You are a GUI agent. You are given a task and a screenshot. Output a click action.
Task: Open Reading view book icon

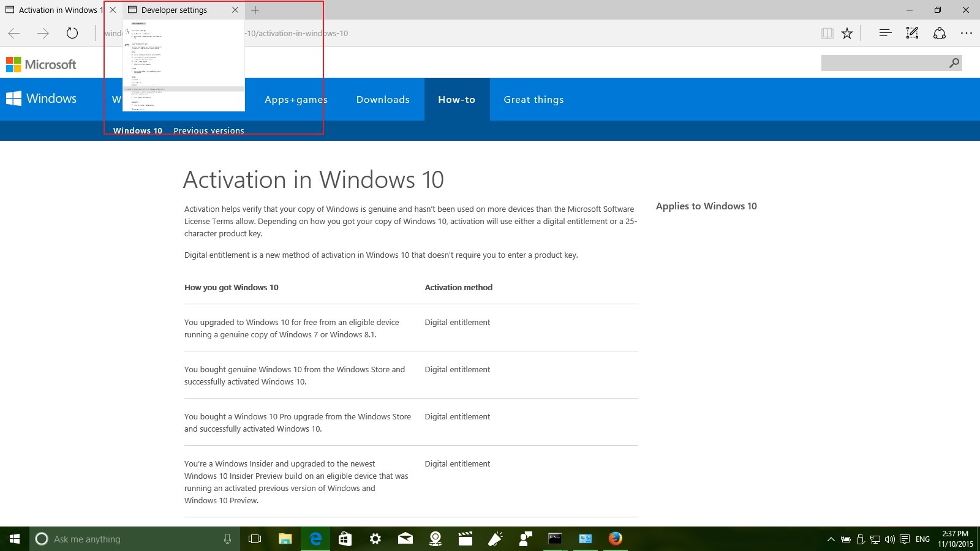[827, 34]
